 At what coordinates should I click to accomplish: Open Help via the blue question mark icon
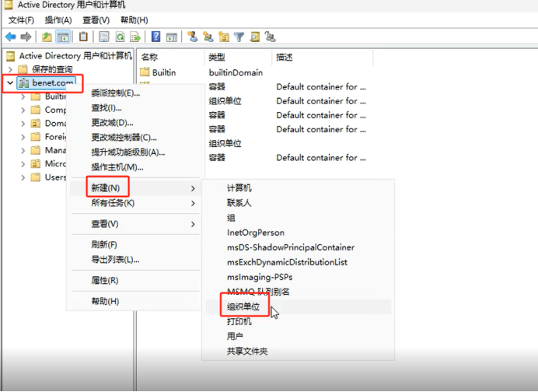(155, 37)
